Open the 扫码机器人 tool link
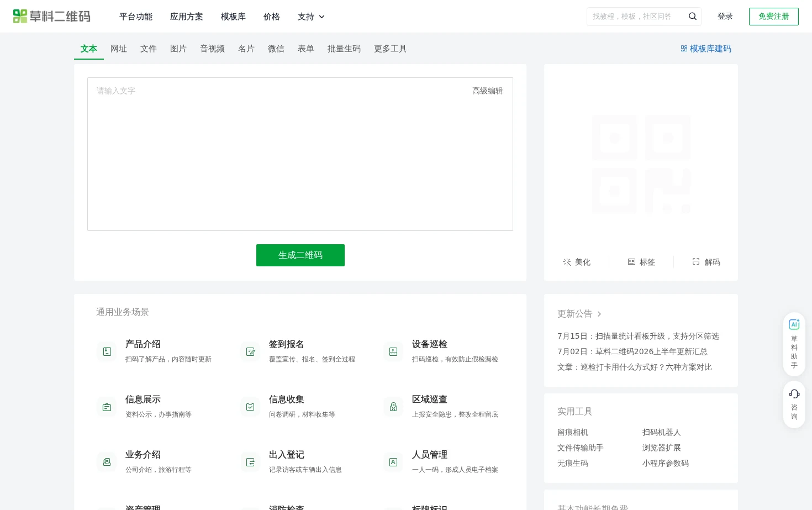 click(x=662, y=432)
